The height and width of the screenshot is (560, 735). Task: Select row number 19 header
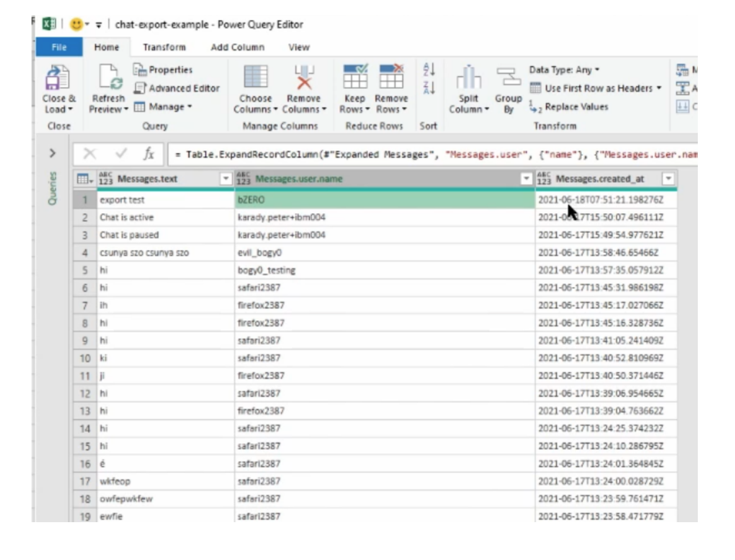click(x=85, y=516)
